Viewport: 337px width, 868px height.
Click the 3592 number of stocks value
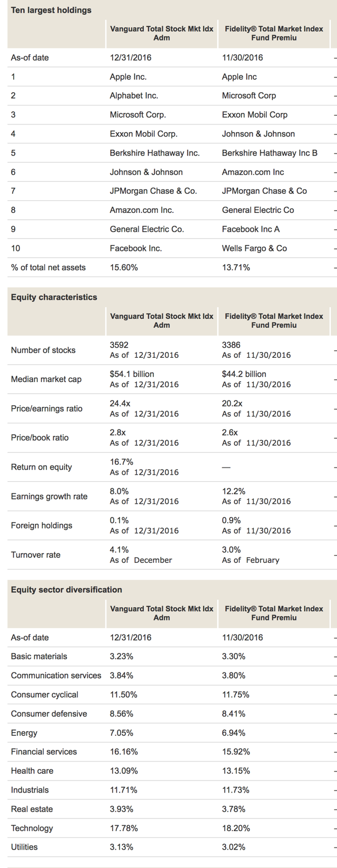click(119, 345)
